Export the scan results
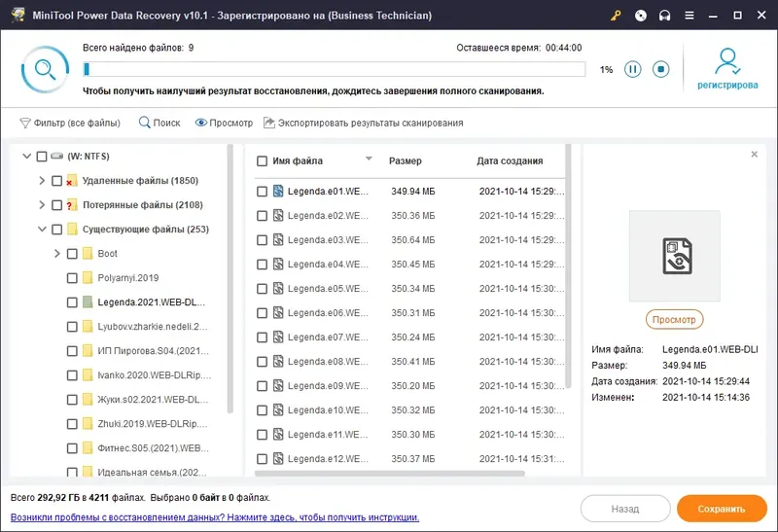778x532 pixels. point(362,124)
